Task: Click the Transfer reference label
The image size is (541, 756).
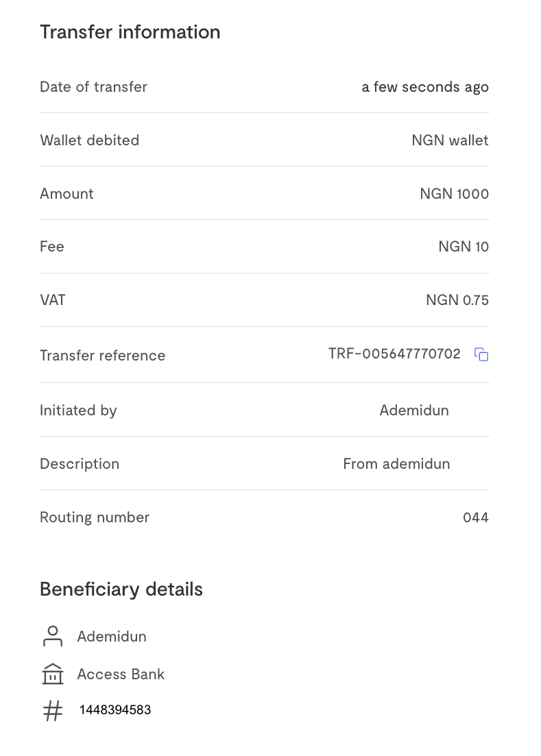Action: (x=102, y=356)
